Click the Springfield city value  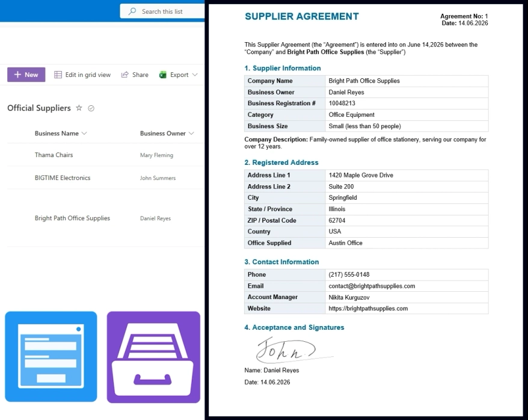[343, 198]
